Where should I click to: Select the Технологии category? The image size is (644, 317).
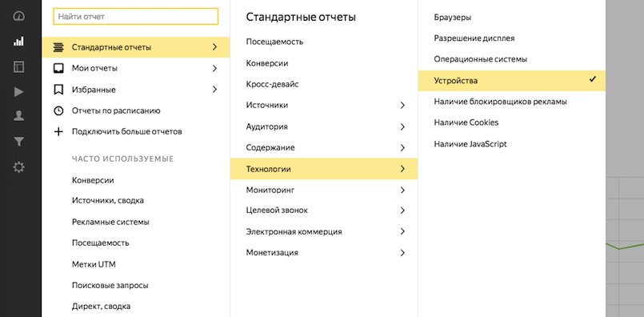(324, 169)
